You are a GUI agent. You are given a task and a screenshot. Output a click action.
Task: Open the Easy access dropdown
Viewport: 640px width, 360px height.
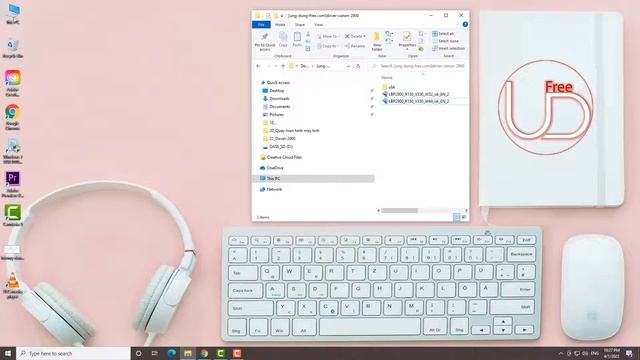click(x=389, y=41)
